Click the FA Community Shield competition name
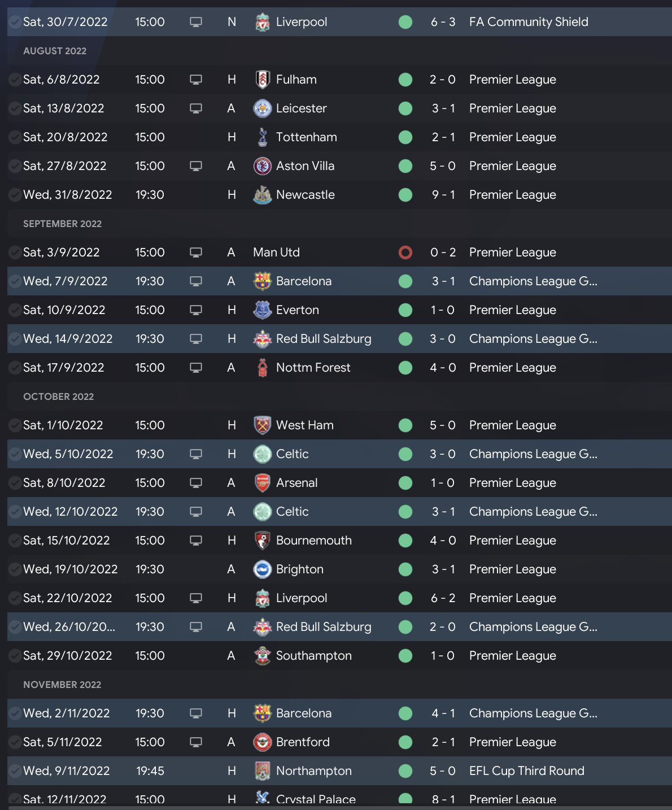The height and width of the screenshot is (810, 672). [529, 22]
